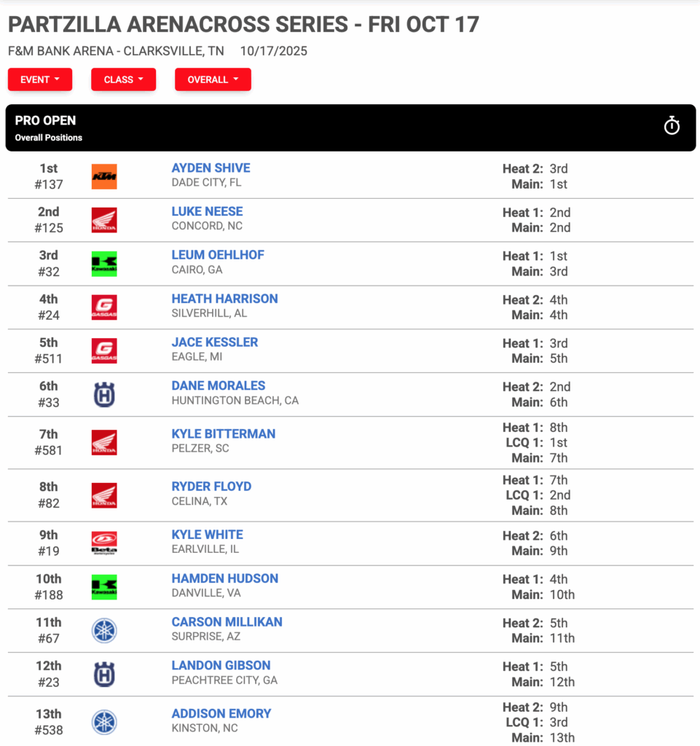Click Honda logo in Ryder Floyd's row

tap(104, 495)
